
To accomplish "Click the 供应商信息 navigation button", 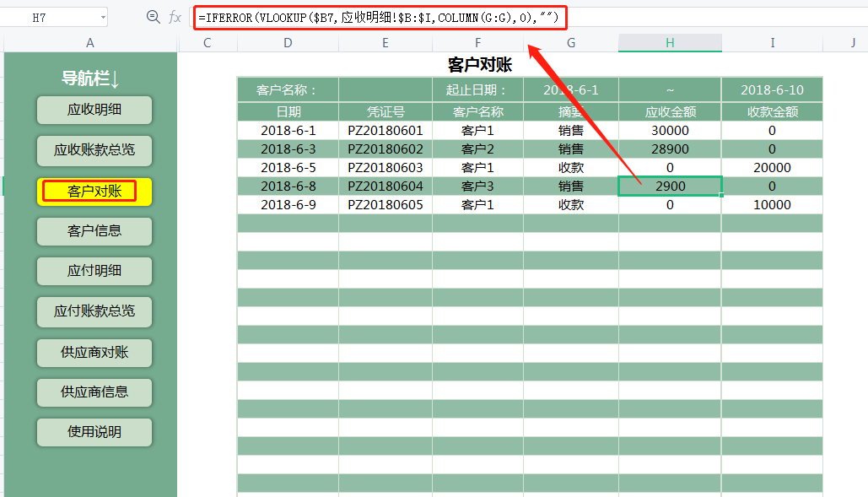I will pyautogui.click(x=94, y=392).
